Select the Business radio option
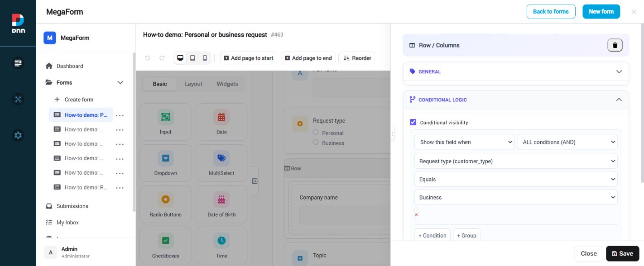644x266 pixels. [316, 142]
